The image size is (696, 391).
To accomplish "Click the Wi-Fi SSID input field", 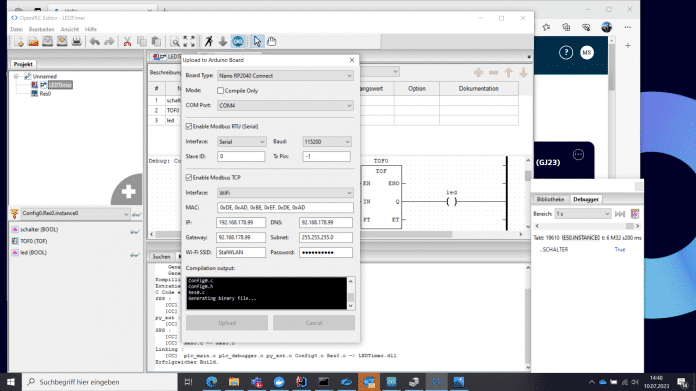I will pos(241,252).
